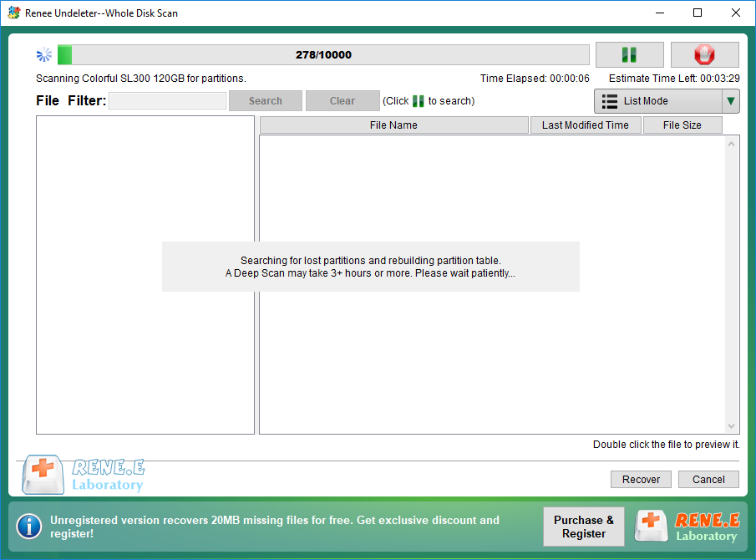Open the Purchase & Register button

583,527
